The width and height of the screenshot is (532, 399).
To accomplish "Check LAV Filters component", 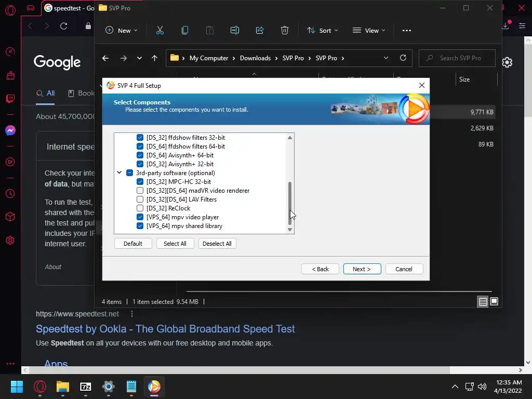I will 140,199.
